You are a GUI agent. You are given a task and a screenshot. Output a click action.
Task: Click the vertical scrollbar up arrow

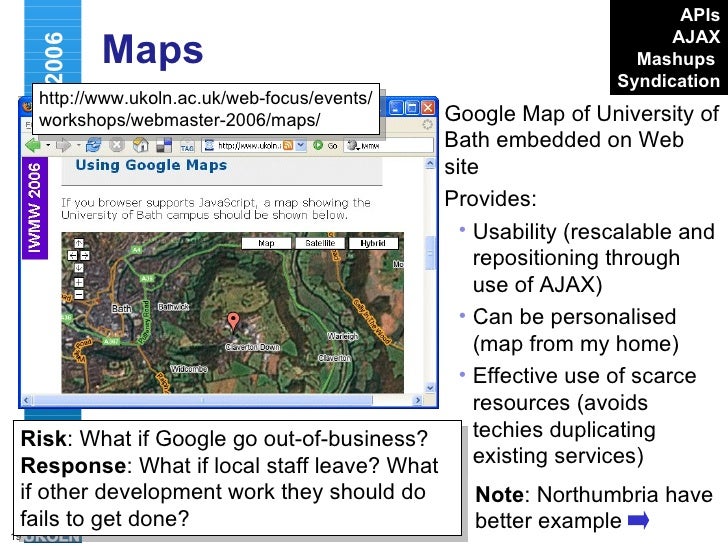tap(430, 163)
